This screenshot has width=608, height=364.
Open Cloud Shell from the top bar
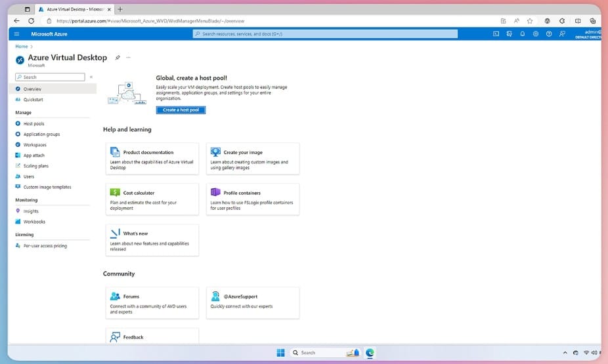click(496, 33)
